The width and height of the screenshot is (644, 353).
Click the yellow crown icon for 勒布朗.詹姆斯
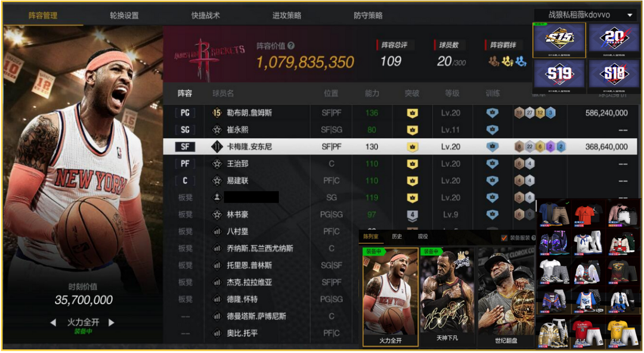[x=413, y=113]
